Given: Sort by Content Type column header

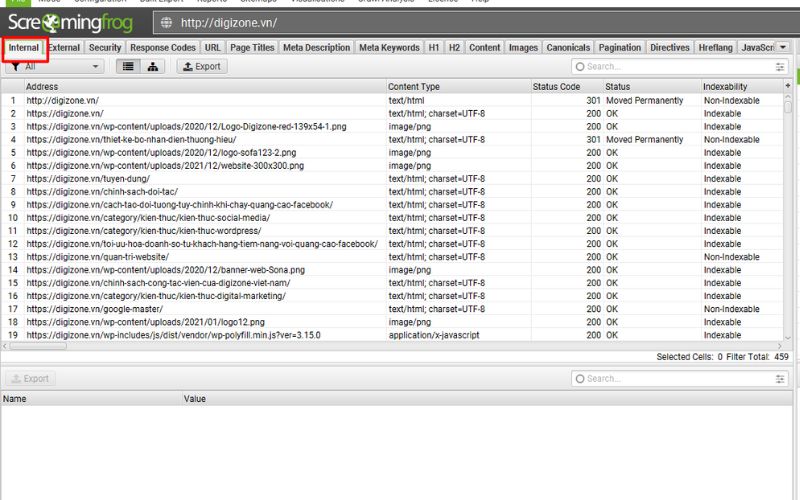Looking at the screenshot, I should pyautogui.click(x=458, y=86).
